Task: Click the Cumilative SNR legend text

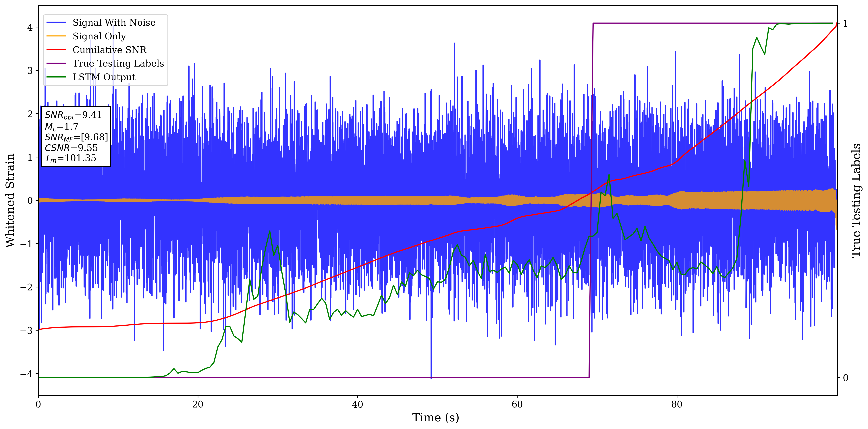Action: pos(109,50)
